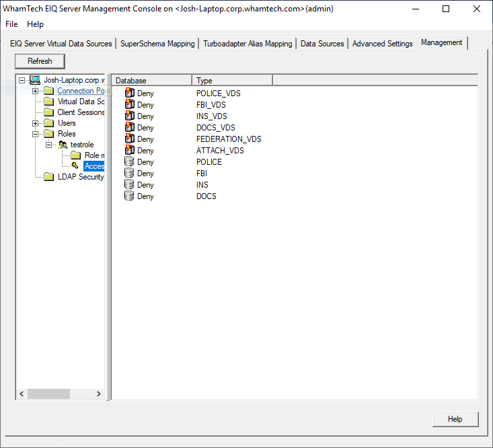Click the tree panel scroll right arrow

[100, 394]
